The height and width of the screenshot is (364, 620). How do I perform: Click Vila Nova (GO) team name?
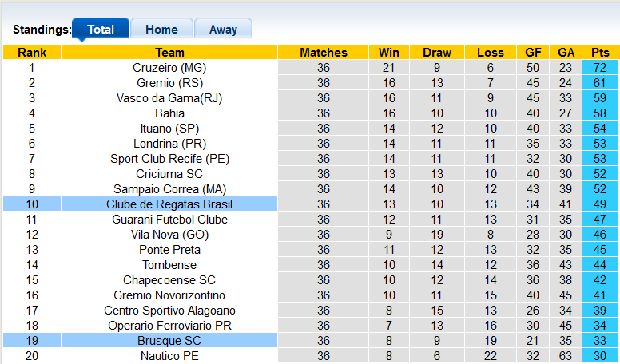(169, 235)
